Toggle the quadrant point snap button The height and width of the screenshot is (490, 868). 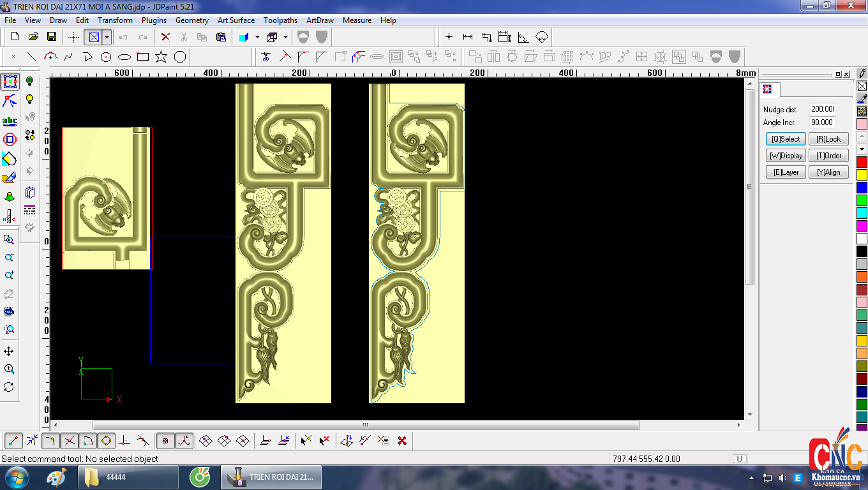point(106,440)
